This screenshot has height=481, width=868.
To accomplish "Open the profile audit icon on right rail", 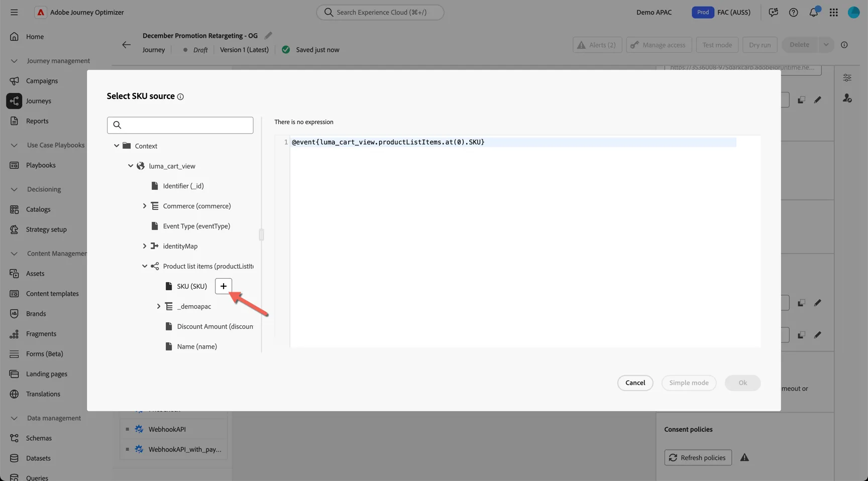I will tap(847, 98).
